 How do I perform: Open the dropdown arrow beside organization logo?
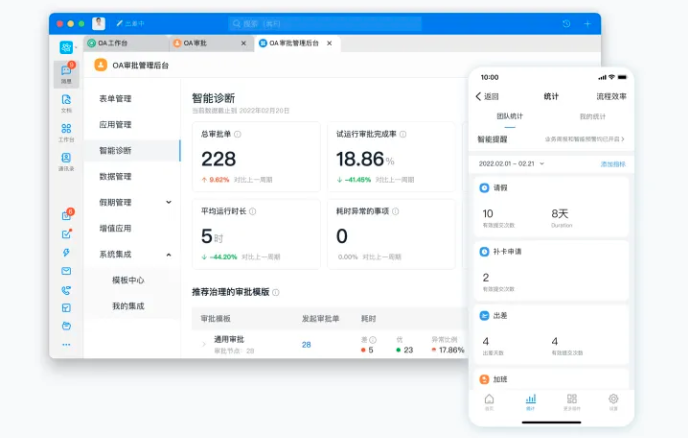76,47
